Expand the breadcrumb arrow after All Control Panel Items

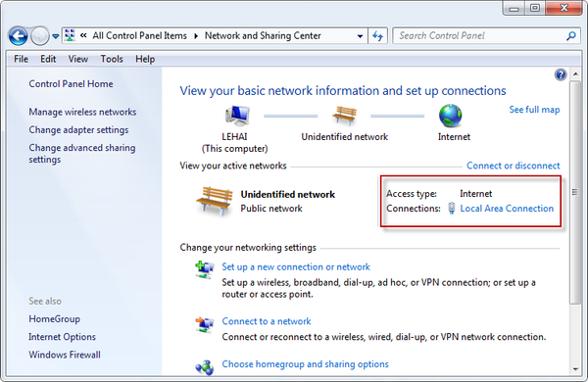pyautogui.click(x=196, y=36)
